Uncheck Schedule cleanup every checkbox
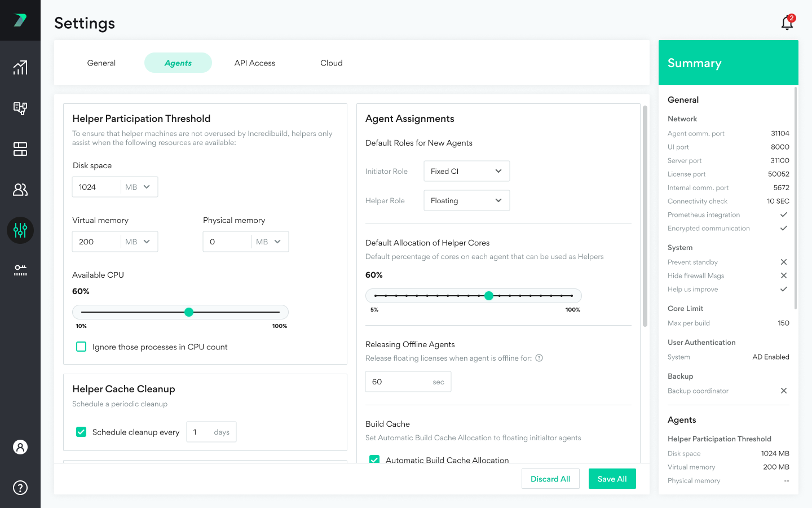812x508 pixels. [x=81, y=432]
